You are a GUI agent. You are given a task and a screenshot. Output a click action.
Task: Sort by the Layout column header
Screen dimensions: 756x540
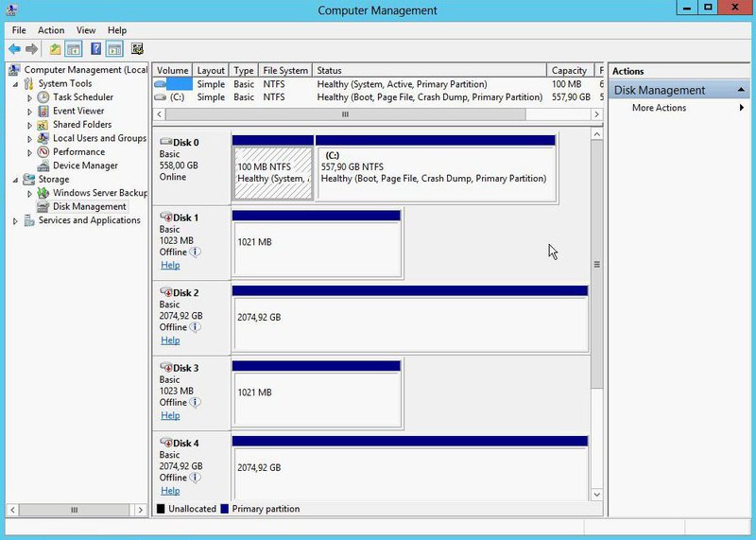coord(211,71)
